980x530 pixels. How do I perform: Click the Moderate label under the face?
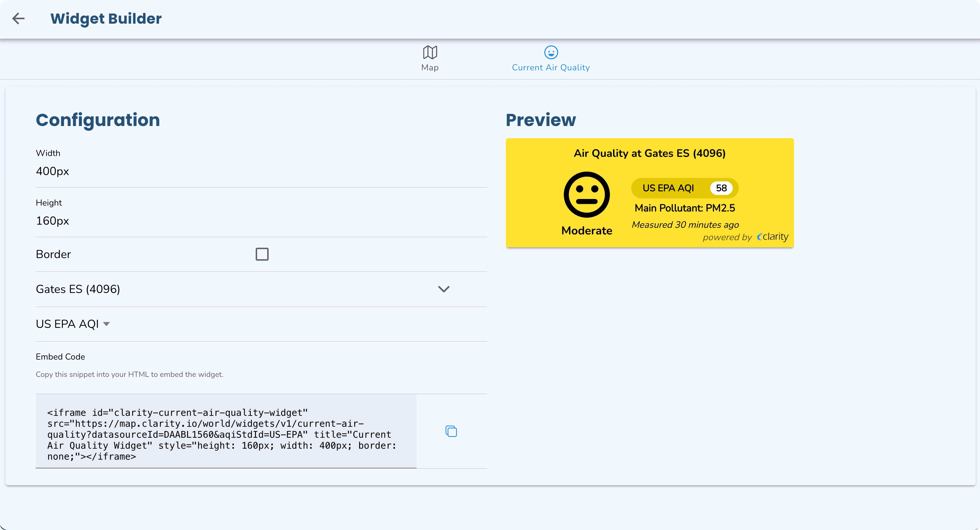(587, 231)
